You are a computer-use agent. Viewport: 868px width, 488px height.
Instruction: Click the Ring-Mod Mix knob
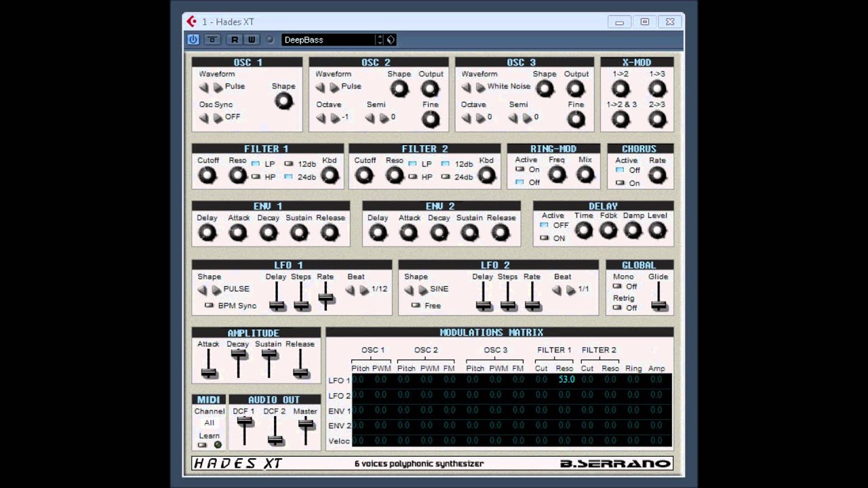pyautogui.click(x=585, y=175)
